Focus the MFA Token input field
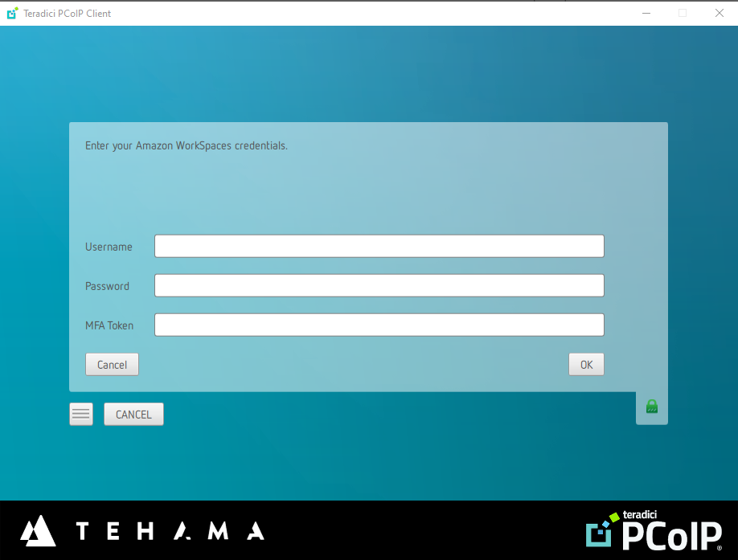This screenshot has height=560, width=738. point(379,325)
